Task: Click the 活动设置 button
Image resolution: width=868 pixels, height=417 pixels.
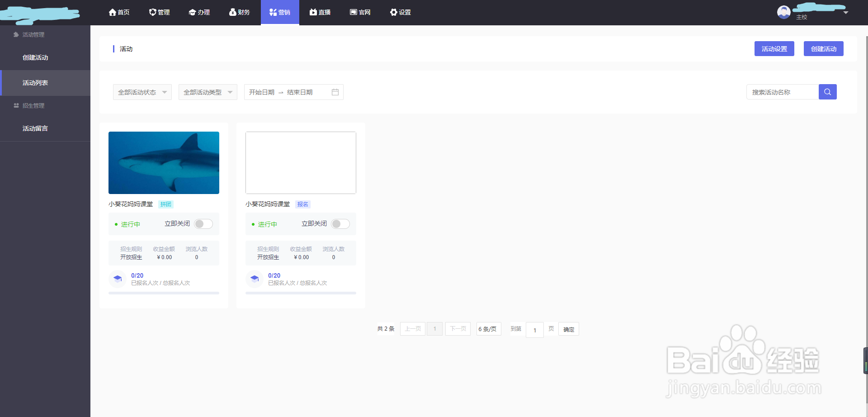Action: click(x=774, y=48)
